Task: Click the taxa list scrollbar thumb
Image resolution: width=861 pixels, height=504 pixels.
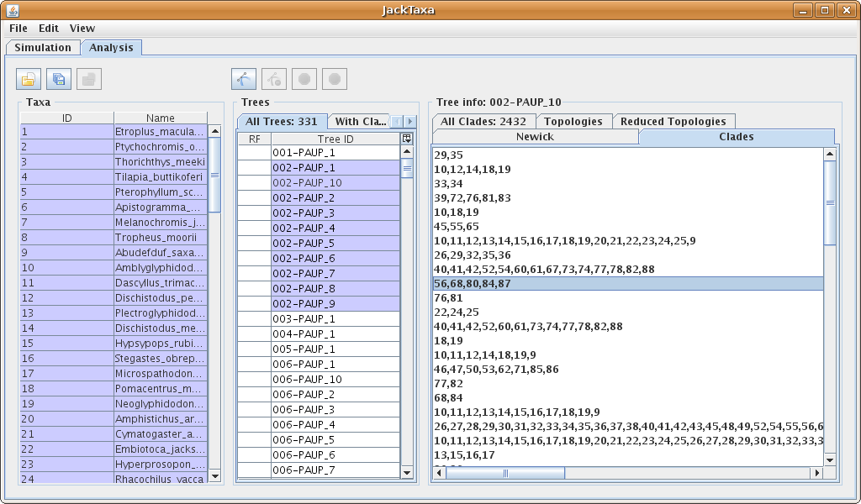Action: pos(215,175)
